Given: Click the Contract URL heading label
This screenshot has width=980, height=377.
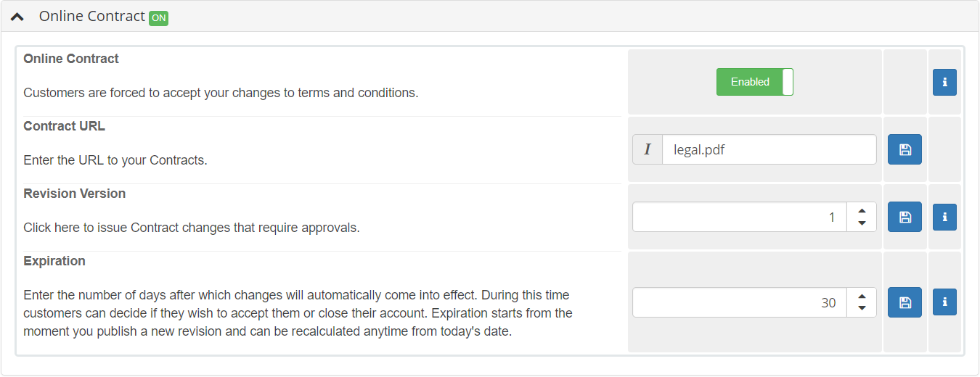Looking at the screenshot, I should (x=65, y=126).
